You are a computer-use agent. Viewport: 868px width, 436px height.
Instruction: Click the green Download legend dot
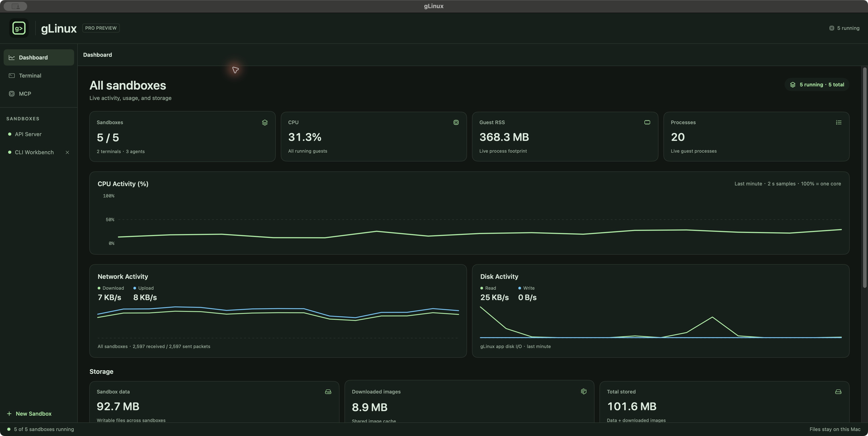[99, 288]
